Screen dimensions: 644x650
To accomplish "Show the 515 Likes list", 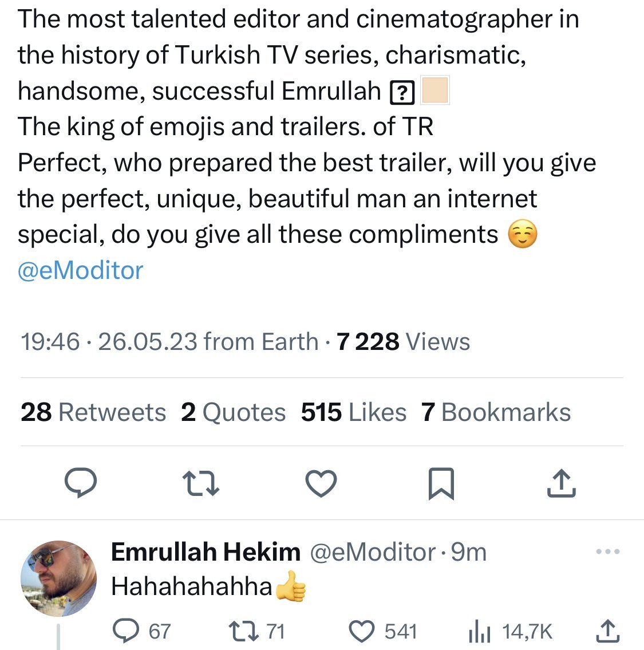I will click(353, 412).
